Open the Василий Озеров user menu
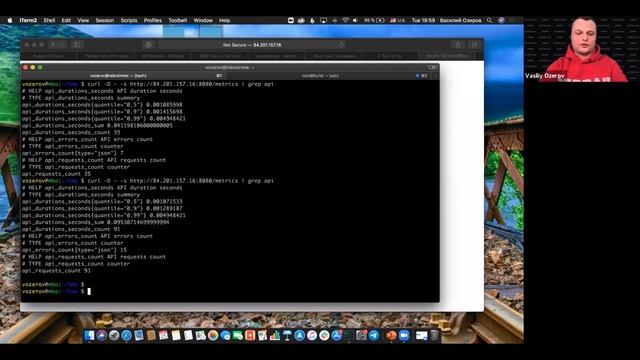The width and height of the screenshot is (640, 360). click(x=460, y=20)
